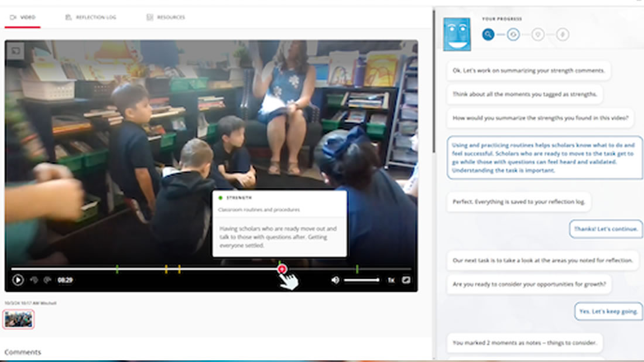The height and width of the screenshot is (362, 644).
Task: Open the playback speed 1x menu
Action: pos(391,280)
